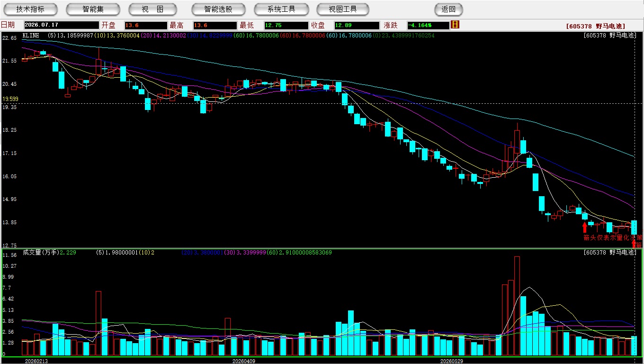Open the 系统工具 menu
The image size is (644, 364).
(x=281, y=9)
